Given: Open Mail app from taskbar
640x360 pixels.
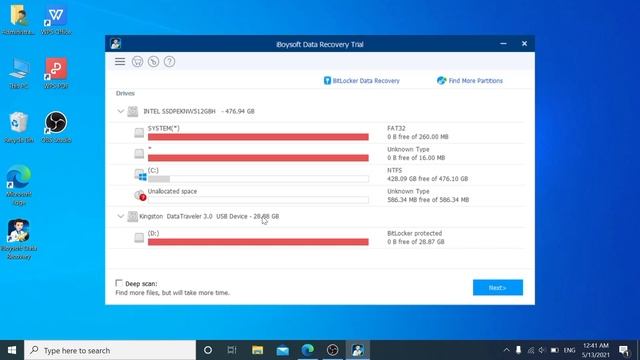Looking at the screenshot, I should [282, 350].
